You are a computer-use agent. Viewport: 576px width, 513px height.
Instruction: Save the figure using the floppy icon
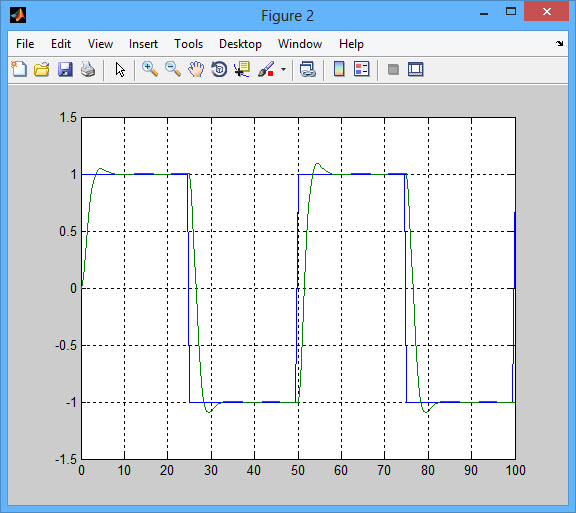(65, 69)
